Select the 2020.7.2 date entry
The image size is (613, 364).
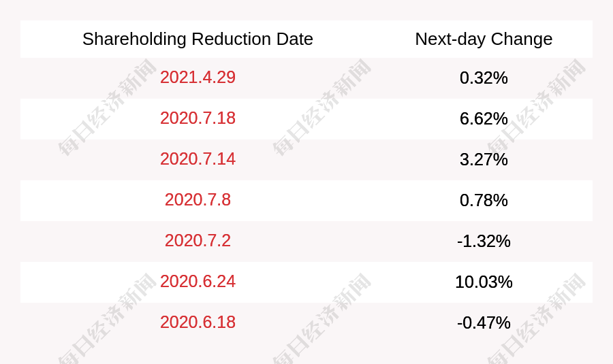coord(198,241)
